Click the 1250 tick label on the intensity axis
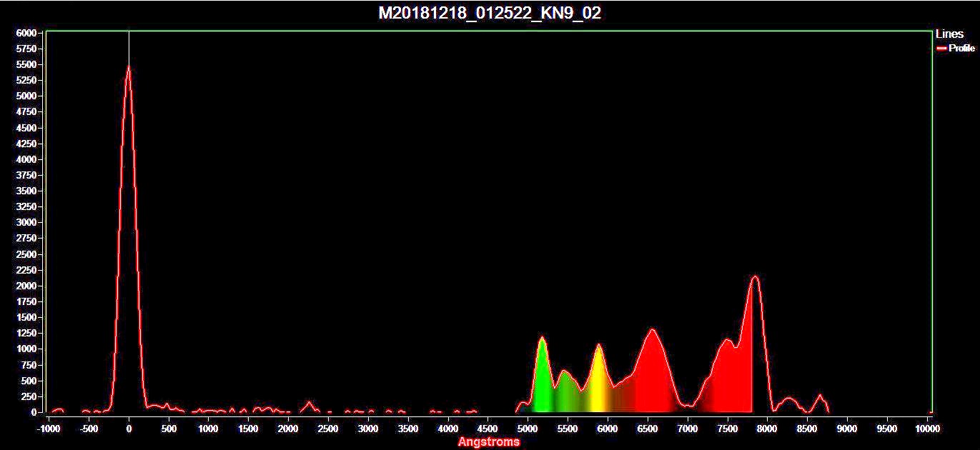 click(x=26, y=333)
